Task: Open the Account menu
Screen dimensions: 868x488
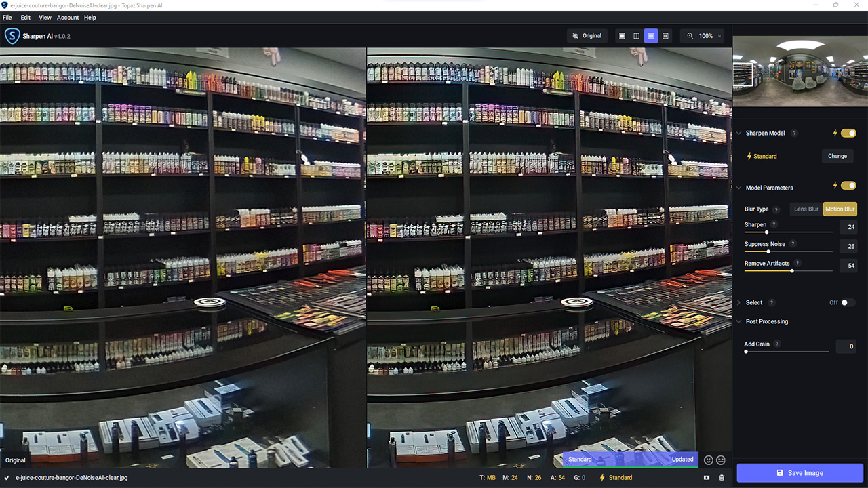Action: tap(68, 18)
